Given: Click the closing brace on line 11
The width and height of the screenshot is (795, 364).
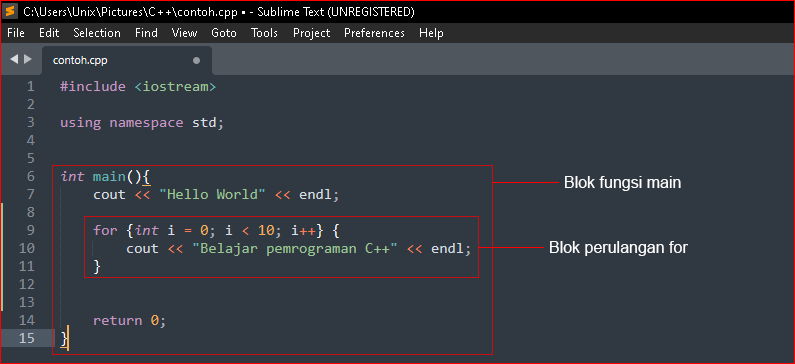Looking at the screenshot, I should click(97, 267).
